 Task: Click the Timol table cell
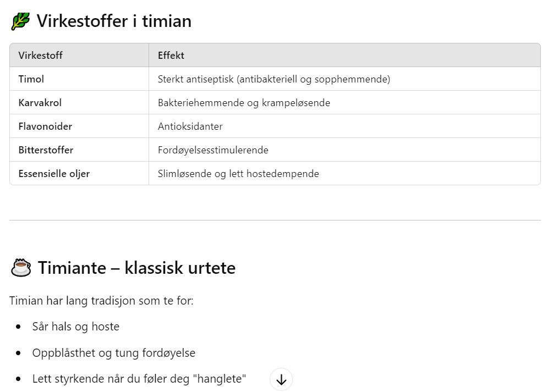(x=79, y=79)
